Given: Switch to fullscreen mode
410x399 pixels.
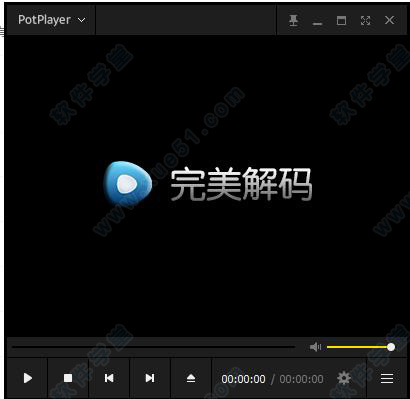Looking at the screenshot, I should click(x=366, y=21).
